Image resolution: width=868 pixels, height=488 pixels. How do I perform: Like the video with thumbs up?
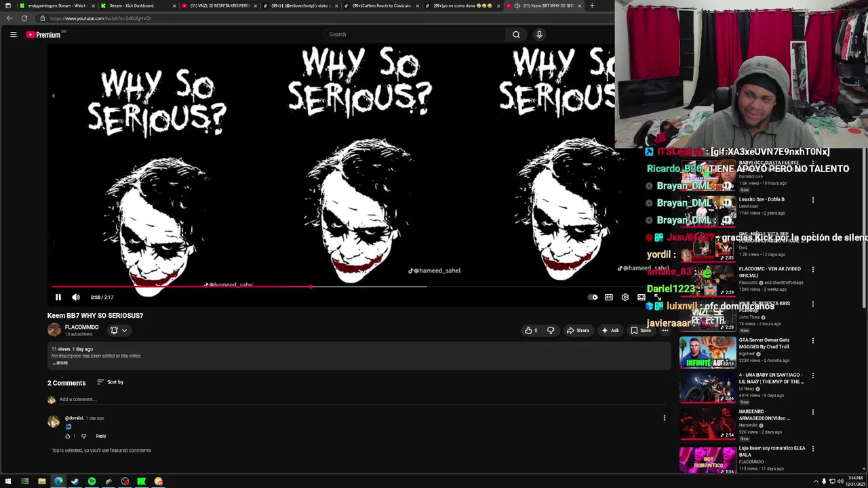[531, 330]
